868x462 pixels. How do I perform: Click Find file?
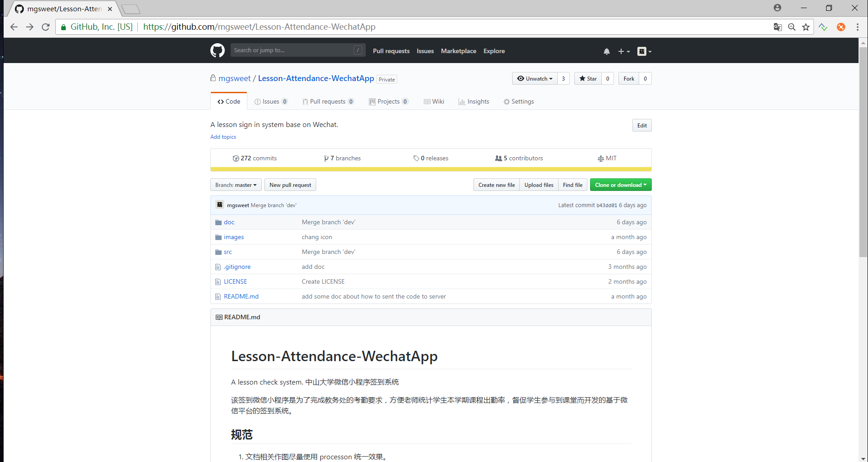pos(573,185)
